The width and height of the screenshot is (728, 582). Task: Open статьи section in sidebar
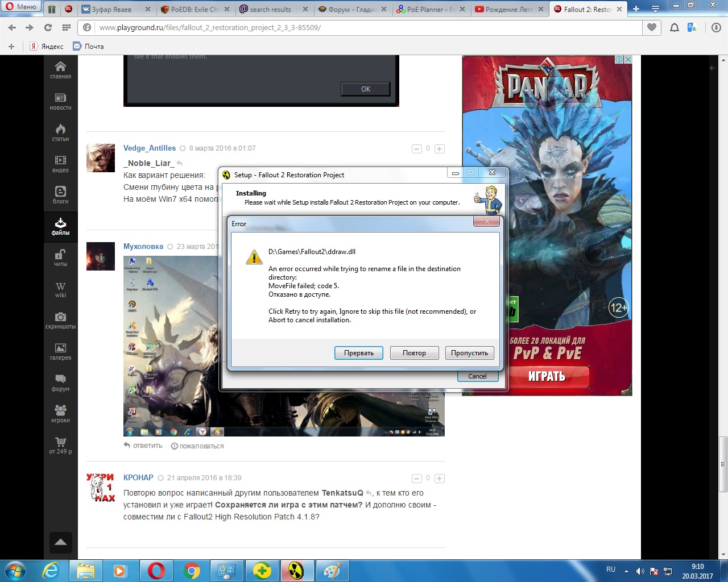click(60, 133)
